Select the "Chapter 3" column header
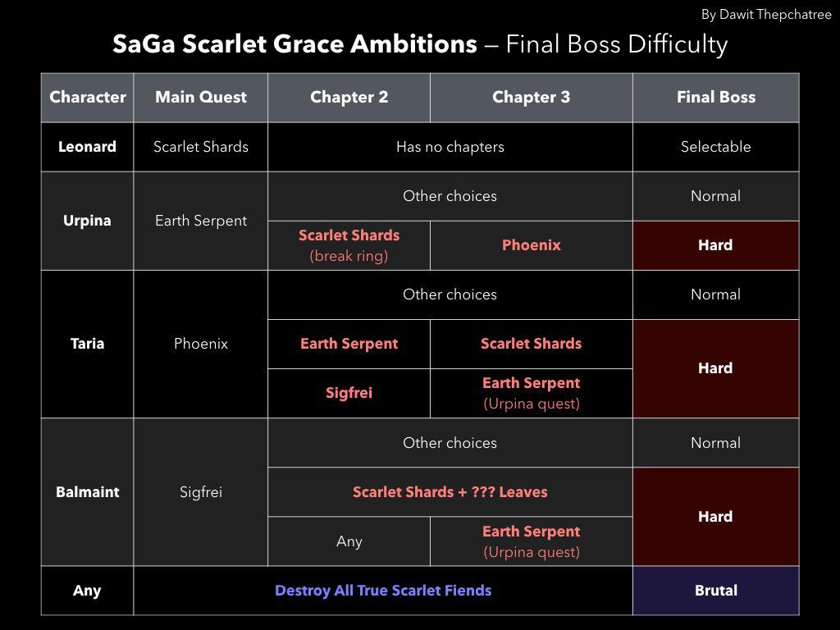The height and width of the screenshot is (630, 840). click(x=531, y=98)
